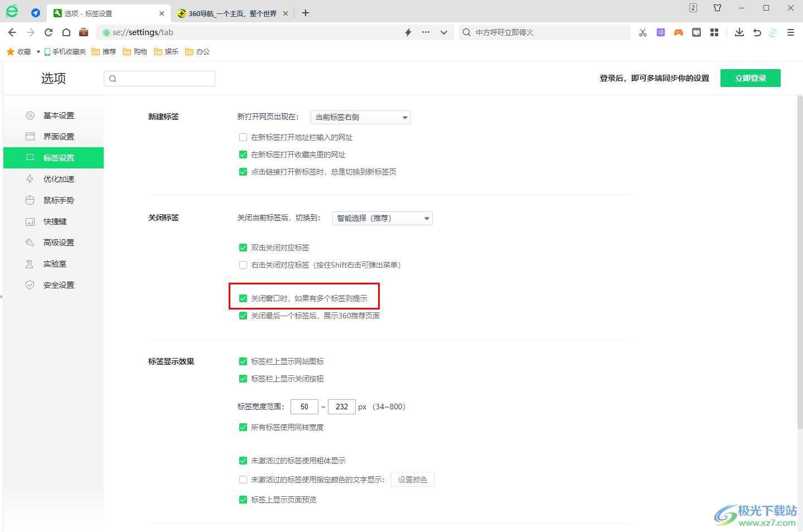Expand the 收藏 dropdown arrow
803x532 pixels.
pyautogui.click(x=38, y=52)
